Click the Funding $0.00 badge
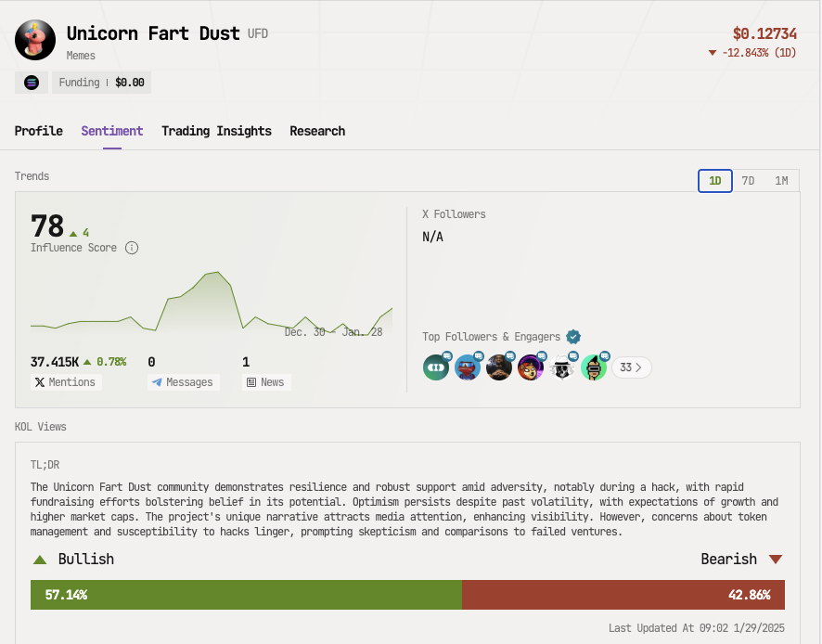Image resolution: width=822 pixels, height=644 pixels. tap(102, 83)
